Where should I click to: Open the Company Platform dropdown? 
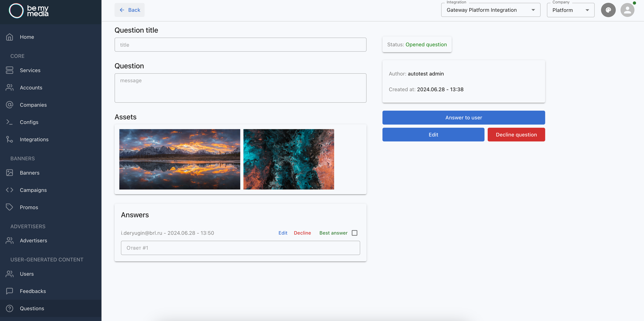point(570,10)
